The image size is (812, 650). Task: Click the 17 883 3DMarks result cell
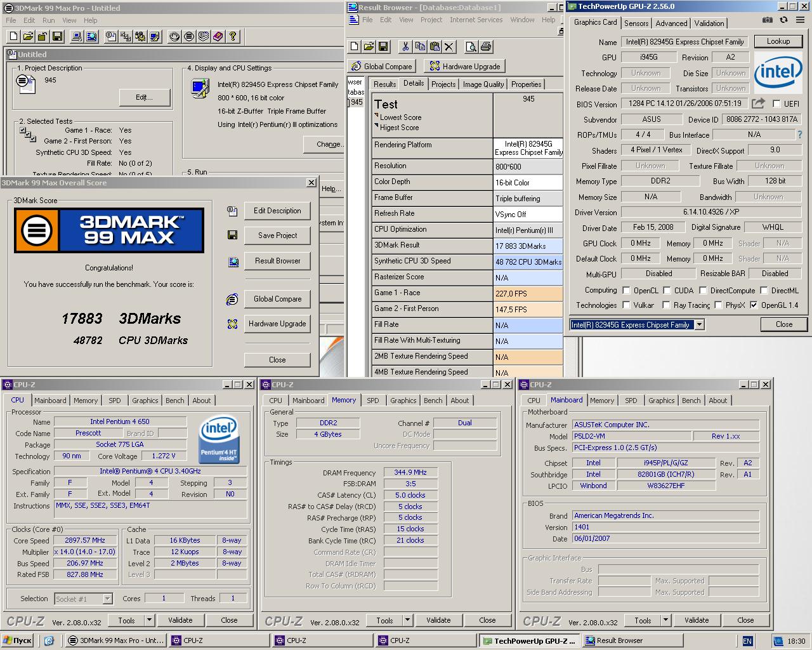point(528,246)
